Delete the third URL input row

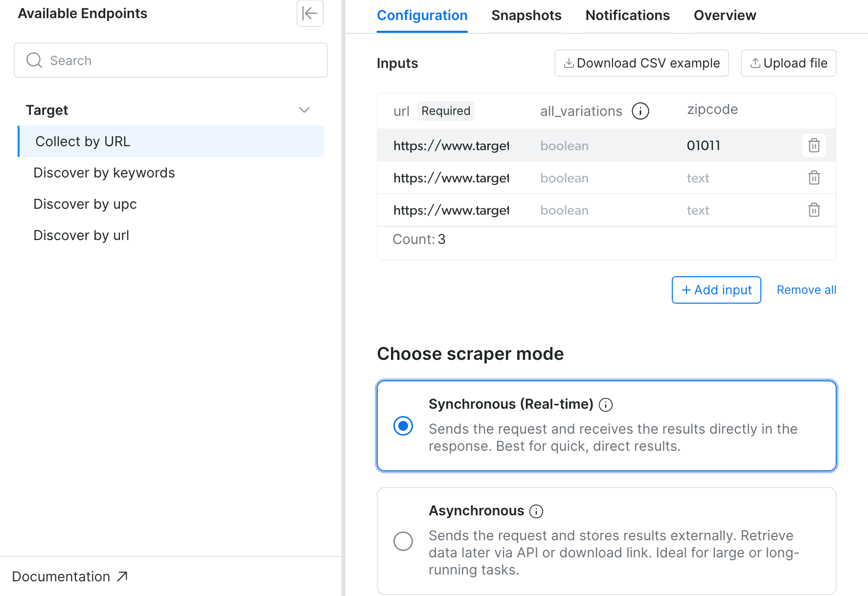814,210
